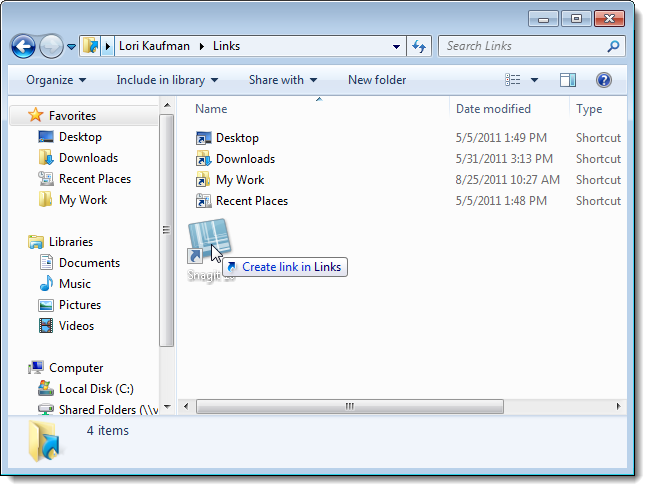Open the Share with menu
This screenshot has width=650, height=491.
pyautogui.click(x=283, y=80)
